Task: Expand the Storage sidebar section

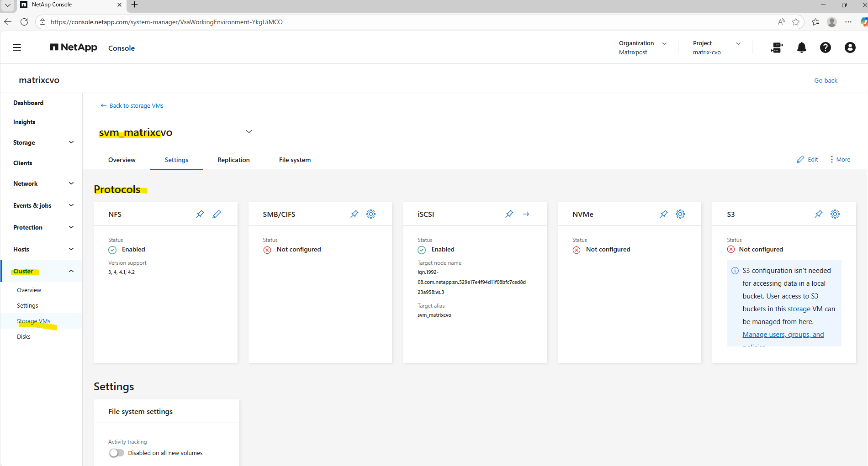Action: pyautogui.click(x=71, y=142)
